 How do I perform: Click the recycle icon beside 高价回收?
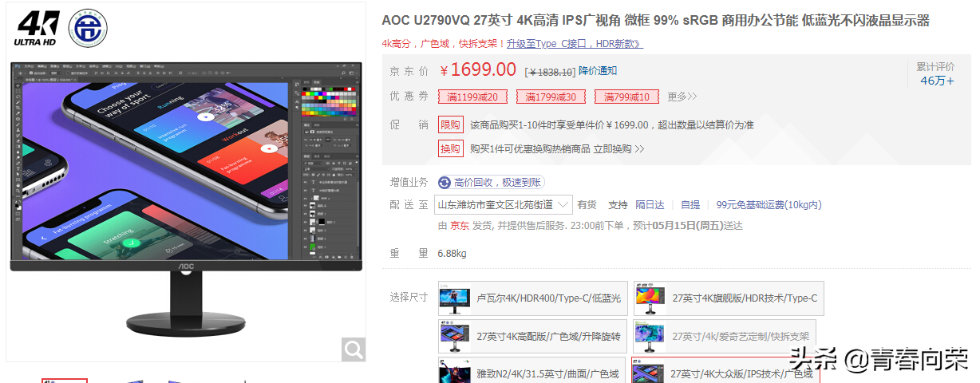click(445, 183)
